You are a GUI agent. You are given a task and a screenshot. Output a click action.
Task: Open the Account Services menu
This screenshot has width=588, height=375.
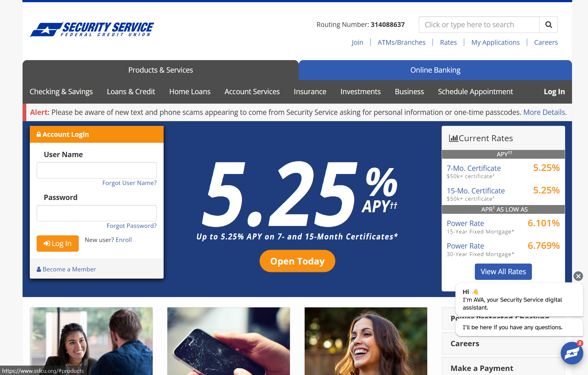click(x=252, y=92)
